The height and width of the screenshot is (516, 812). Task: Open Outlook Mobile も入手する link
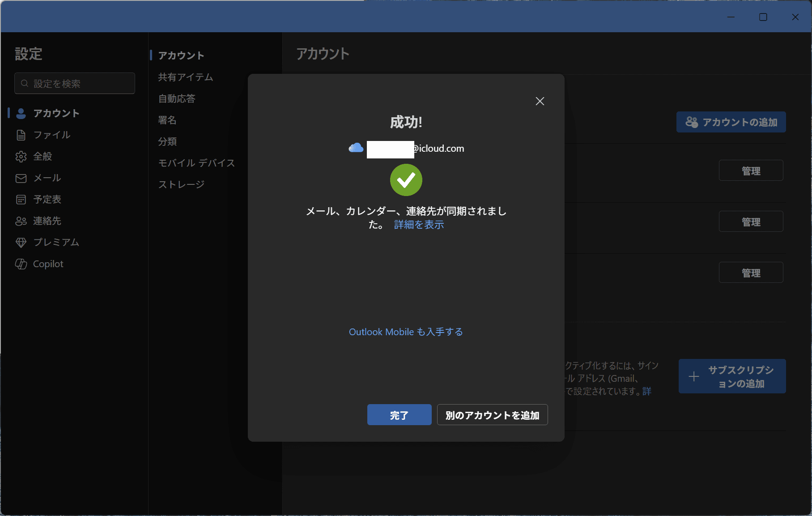pos(406,332)
